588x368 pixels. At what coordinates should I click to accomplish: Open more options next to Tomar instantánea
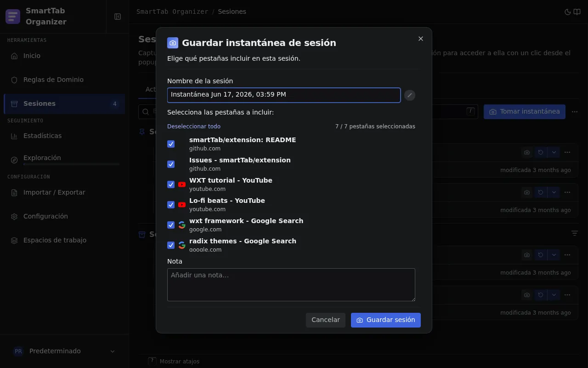click(x=575, y=112)
